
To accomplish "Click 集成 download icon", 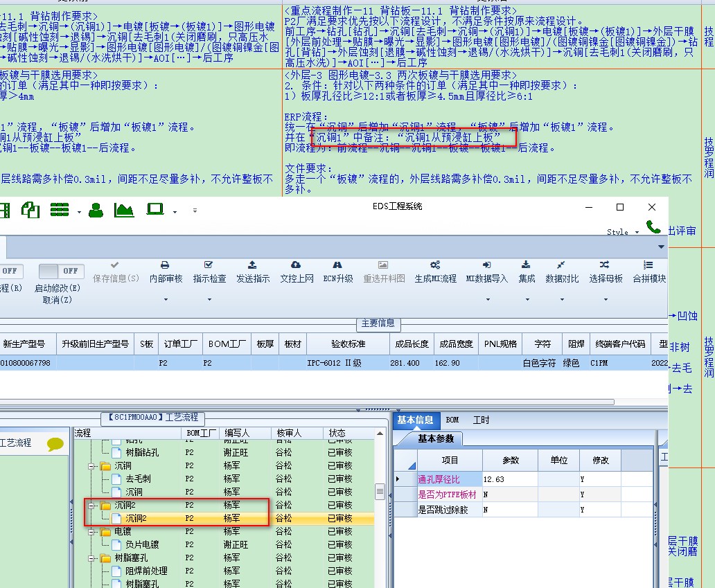I will coord(526,265).
